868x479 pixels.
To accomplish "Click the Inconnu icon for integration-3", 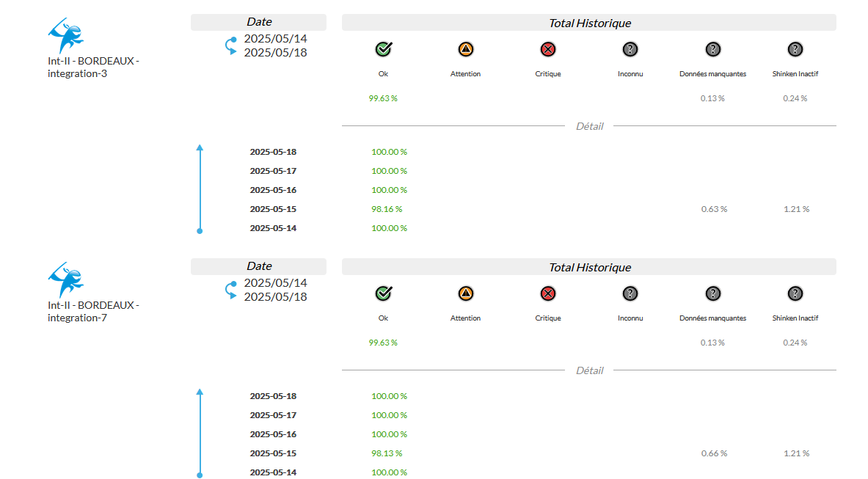I will [630, 50].
